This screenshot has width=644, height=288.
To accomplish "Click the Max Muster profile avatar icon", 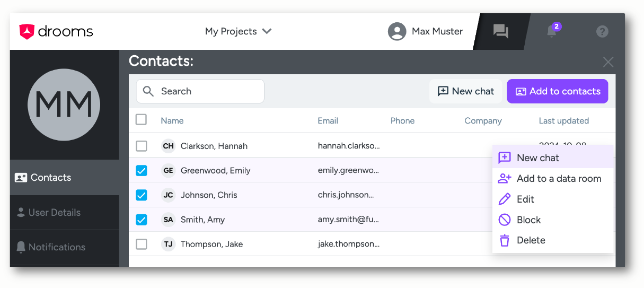I will pos(397,31).
